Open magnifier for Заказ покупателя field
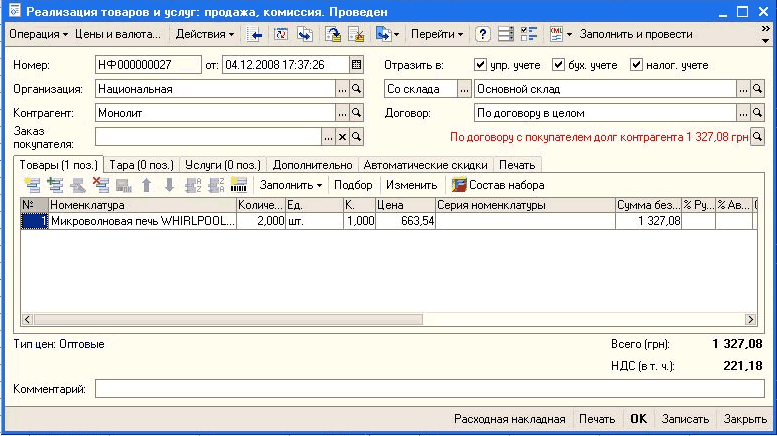 [x=356, y=137]
